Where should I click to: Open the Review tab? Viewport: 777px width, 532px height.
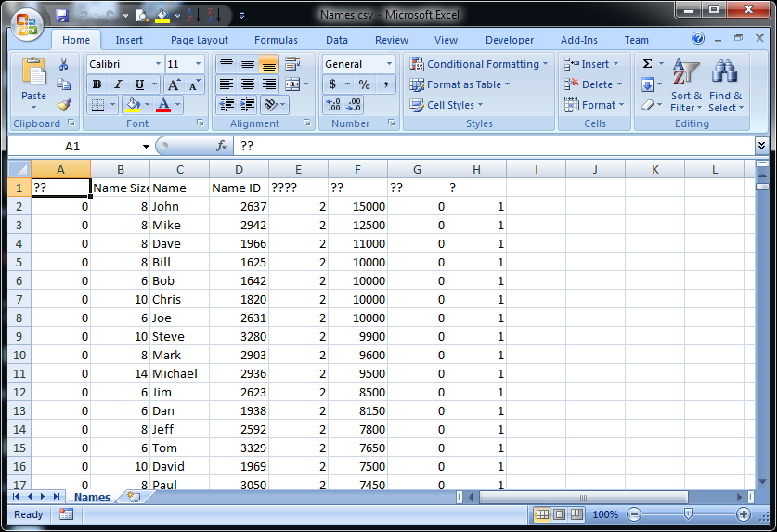[x=392, y=40]
